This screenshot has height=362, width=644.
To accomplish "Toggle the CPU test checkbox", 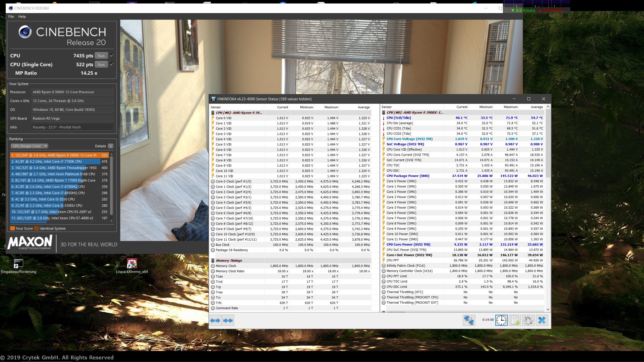I will (x=112, y=56).
